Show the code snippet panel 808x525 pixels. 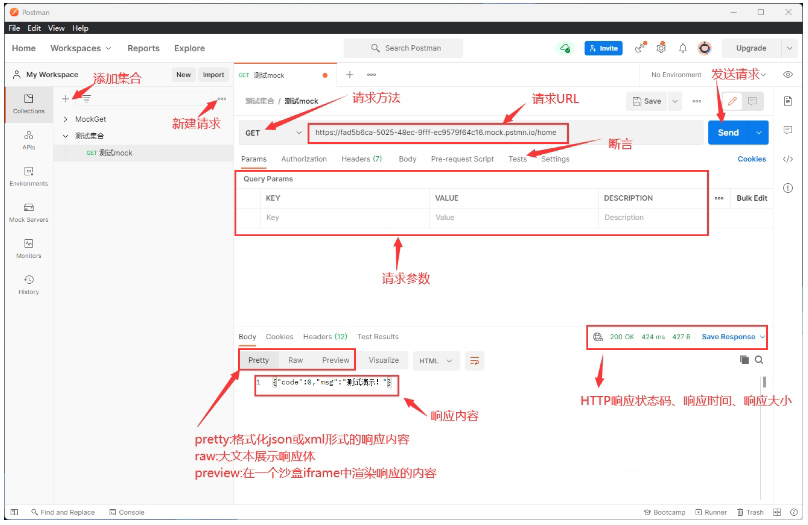[x=788, y=158]
